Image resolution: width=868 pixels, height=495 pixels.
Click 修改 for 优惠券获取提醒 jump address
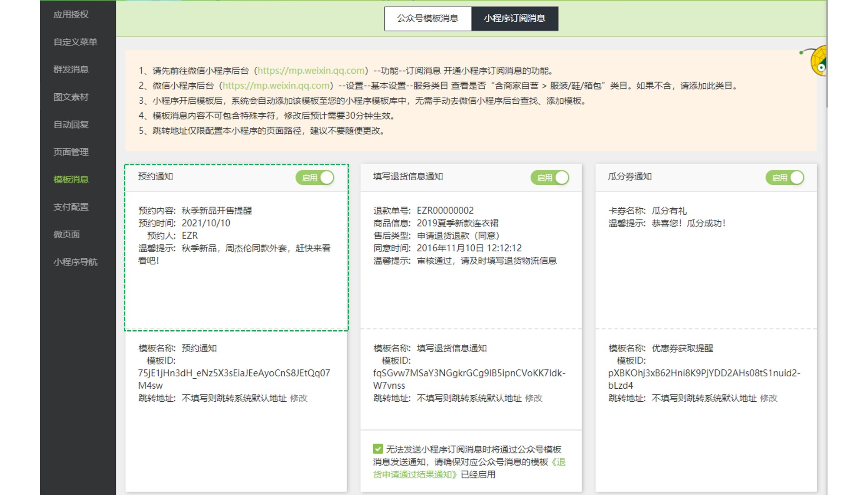pos(768,398)
